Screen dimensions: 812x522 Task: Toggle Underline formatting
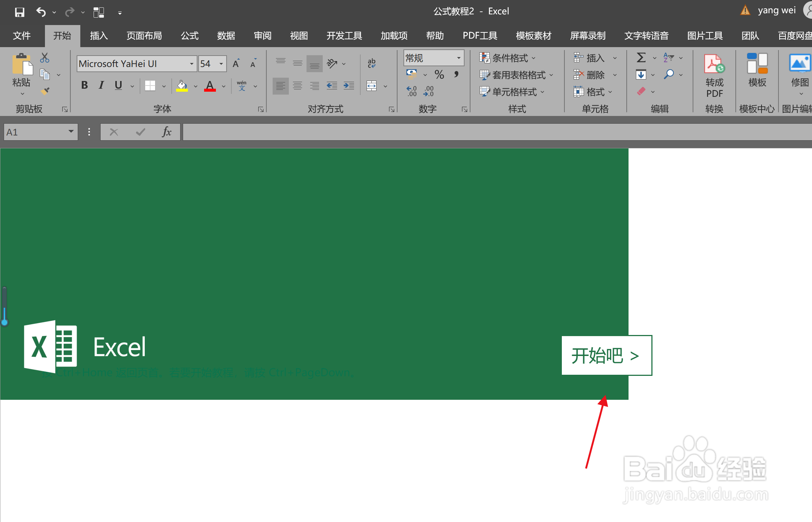click(x=118, y=85)
